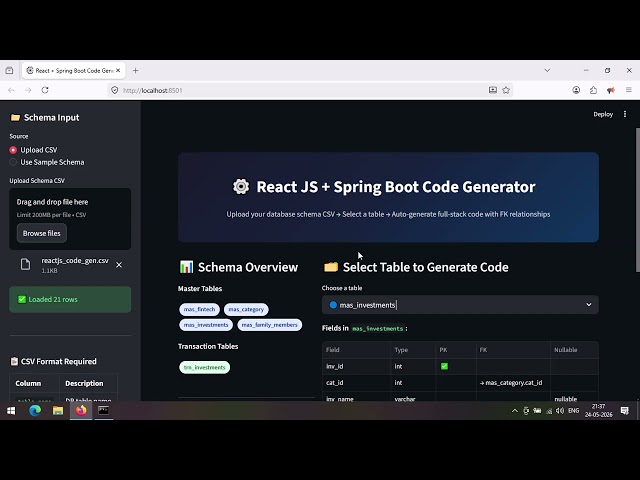640x480 pixels.
Task: Reload the page with the refresh icon
Action: (x=45, y=90)
